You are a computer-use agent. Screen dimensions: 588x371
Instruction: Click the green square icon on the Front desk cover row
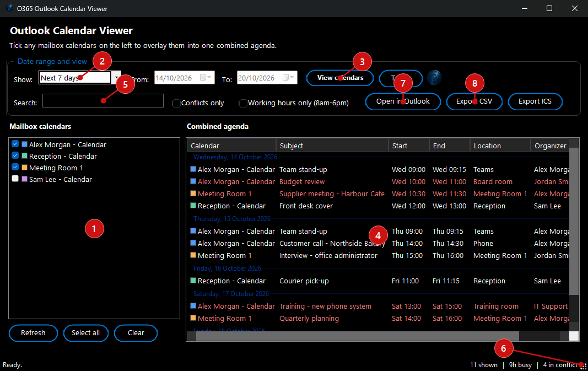[193, 206]
